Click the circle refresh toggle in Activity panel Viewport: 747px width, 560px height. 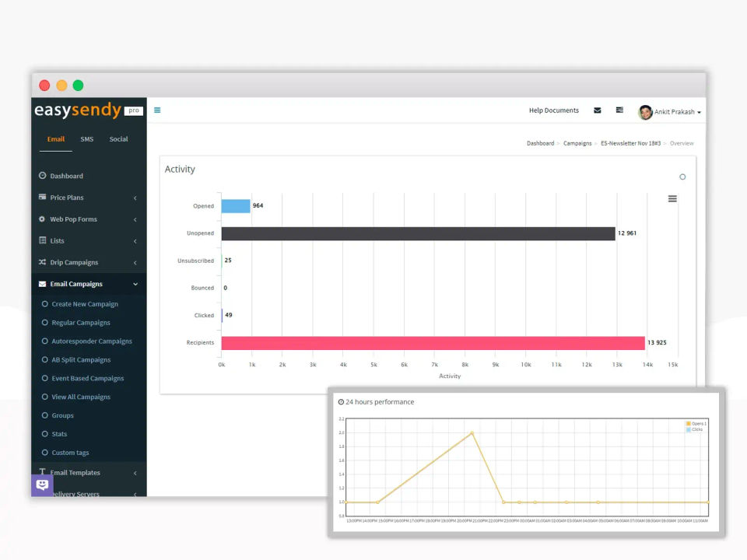click(682, 177)
